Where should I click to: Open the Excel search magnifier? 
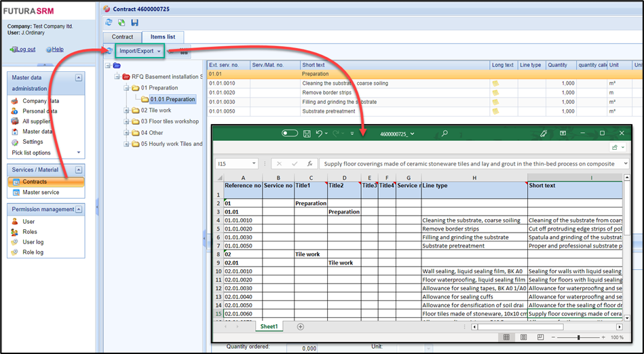pyautogui.click(x=444, y=134)
